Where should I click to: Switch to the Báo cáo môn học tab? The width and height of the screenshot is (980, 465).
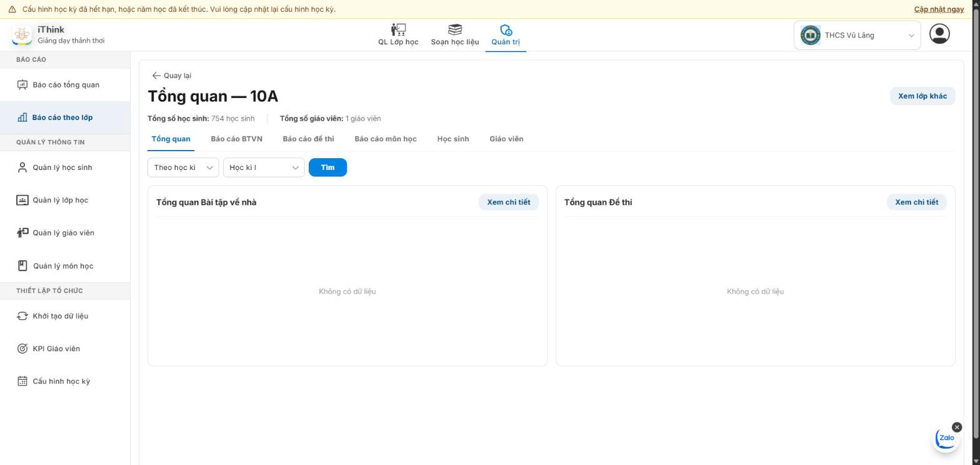pos(386,139)
